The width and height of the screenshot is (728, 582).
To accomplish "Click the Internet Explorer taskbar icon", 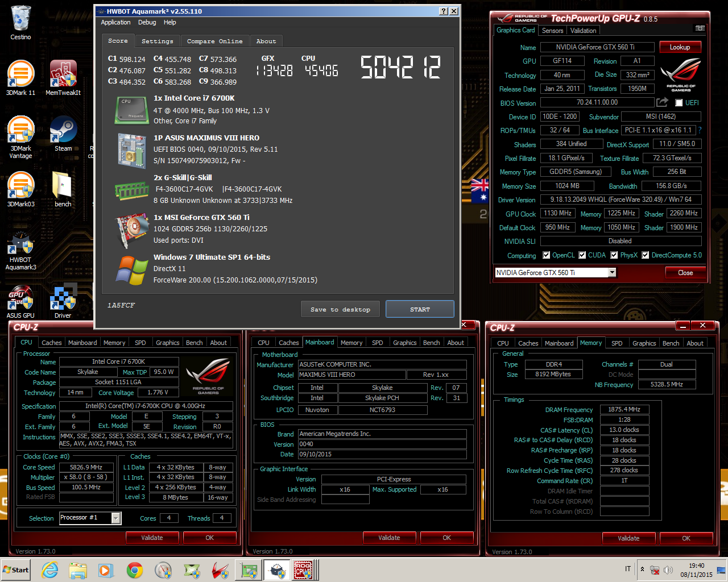I will click(50, 570).
